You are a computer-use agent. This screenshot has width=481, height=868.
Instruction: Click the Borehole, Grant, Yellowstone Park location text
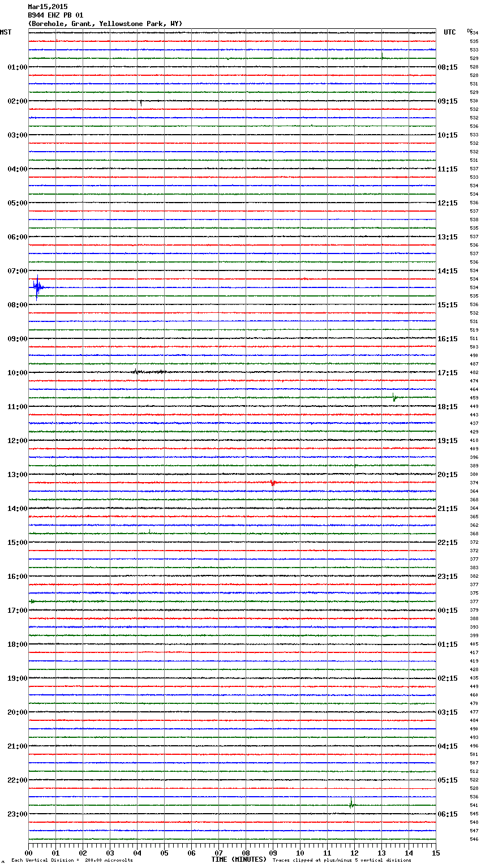coord(105,24)
